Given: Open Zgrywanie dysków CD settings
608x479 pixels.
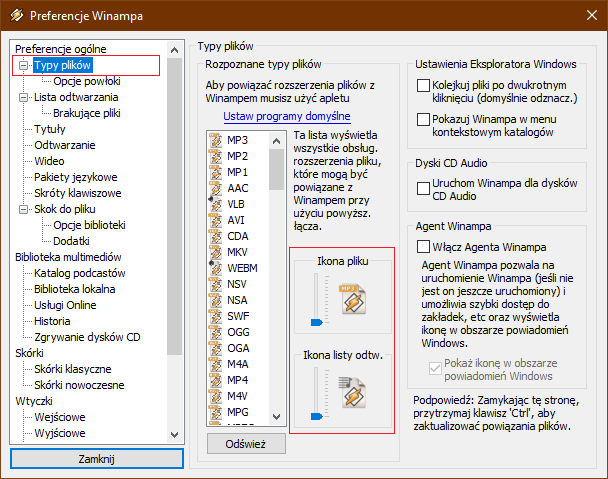Looking at the screenshot, I should (x=87, y=337).
